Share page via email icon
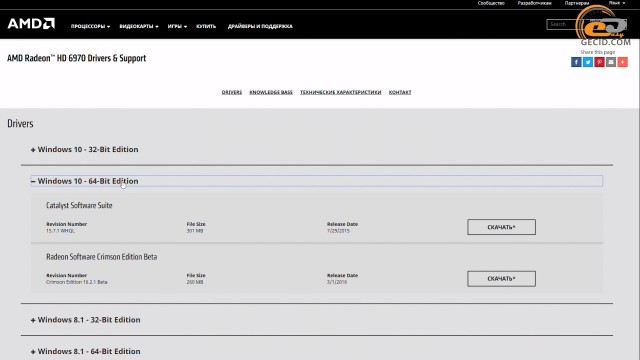The width and height of the screenshot is (640, 360). point(611,62)
